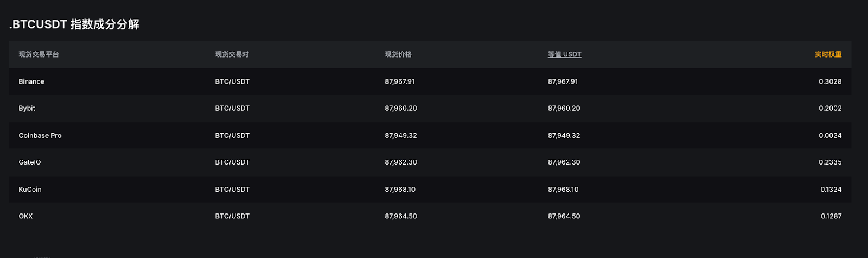Select the Binance exchange name

tap(31, 81)
